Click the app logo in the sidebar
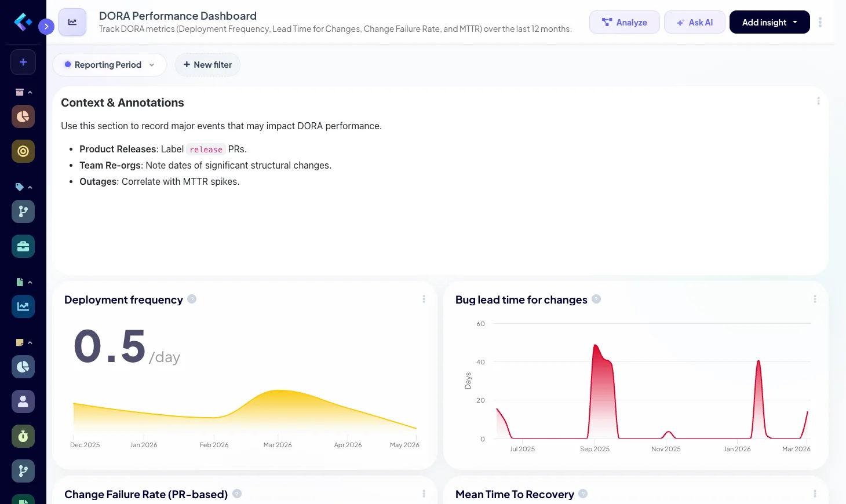This screenshot has width=846, height=504. click(23, 22)
